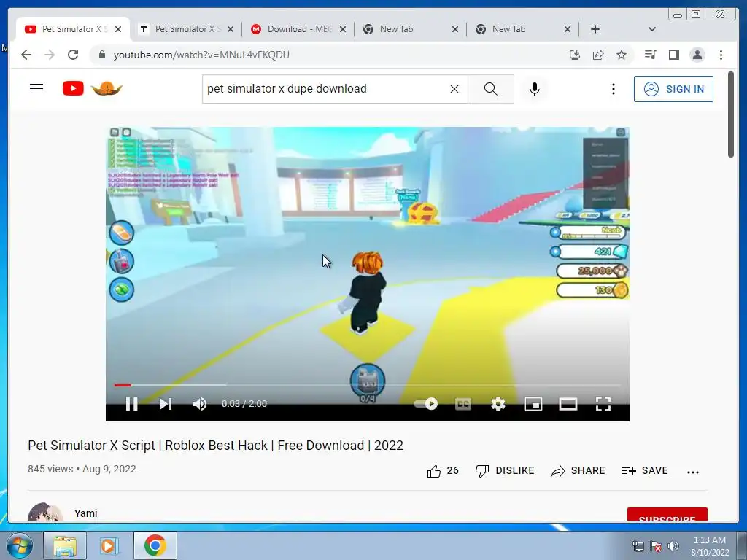The width and height of the screenshot is (747, 560).
Task: Close the active YouTube tab
Action: [x=118, y=29]
